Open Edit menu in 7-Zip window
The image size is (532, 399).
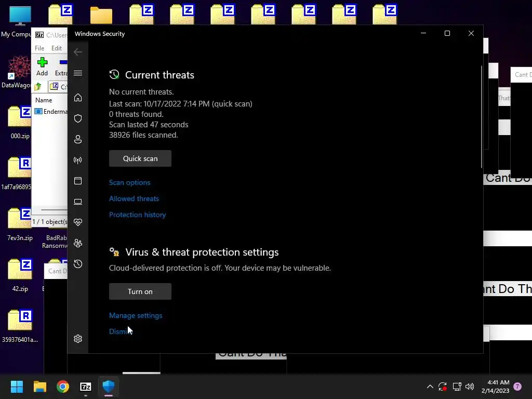pyautogui.click(x=56, y=48)
